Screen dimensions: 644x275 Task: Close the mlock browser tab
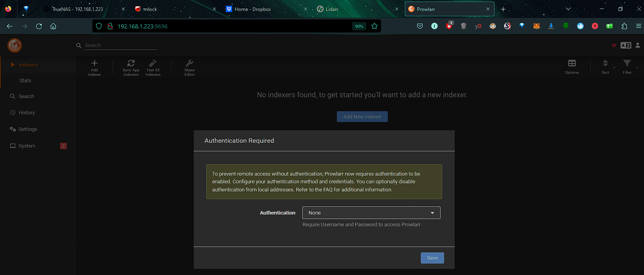click(214, 9)
